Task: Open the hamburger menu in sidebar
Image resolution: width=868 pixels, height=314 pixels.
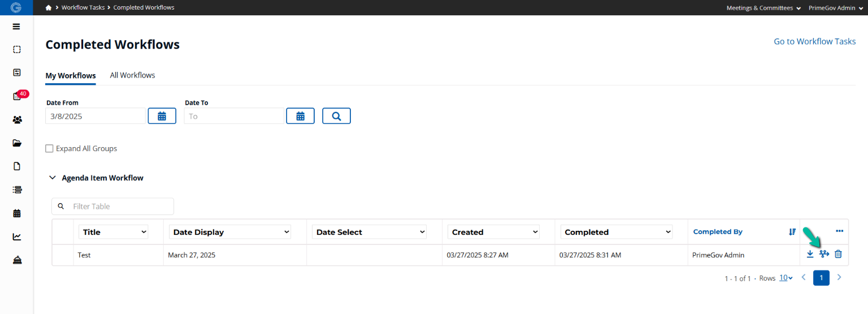Action: (x=16, y=26)
